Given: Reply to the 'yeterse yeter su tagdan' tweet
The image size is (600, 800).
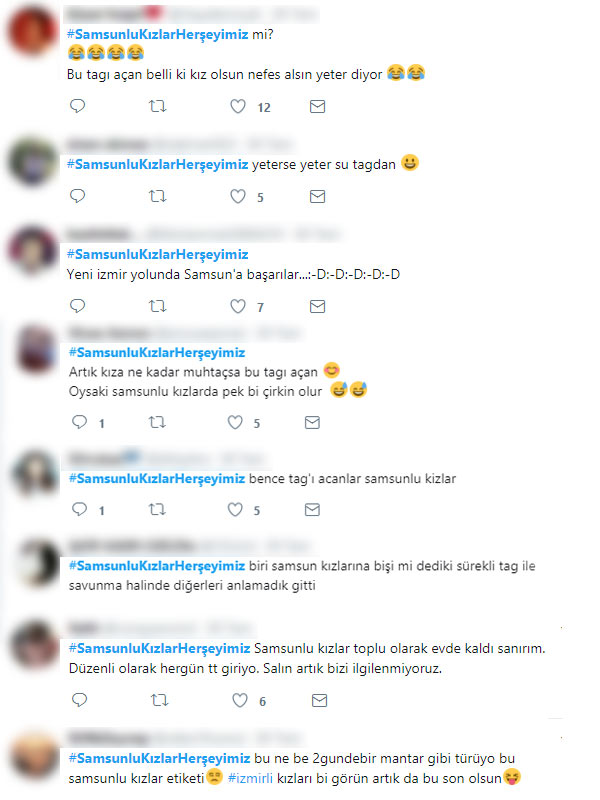Looking at the screenshot, I should [x=78, y=196].
